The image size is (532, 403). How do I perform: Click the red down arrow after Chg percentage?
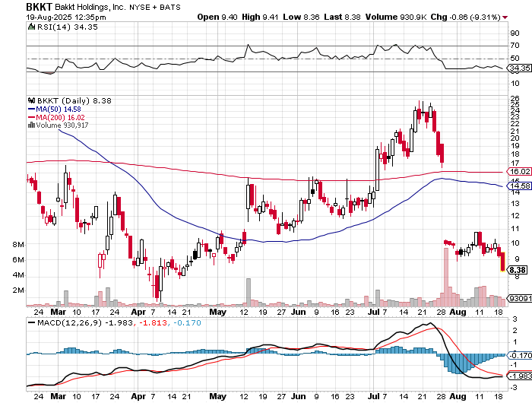505,17
